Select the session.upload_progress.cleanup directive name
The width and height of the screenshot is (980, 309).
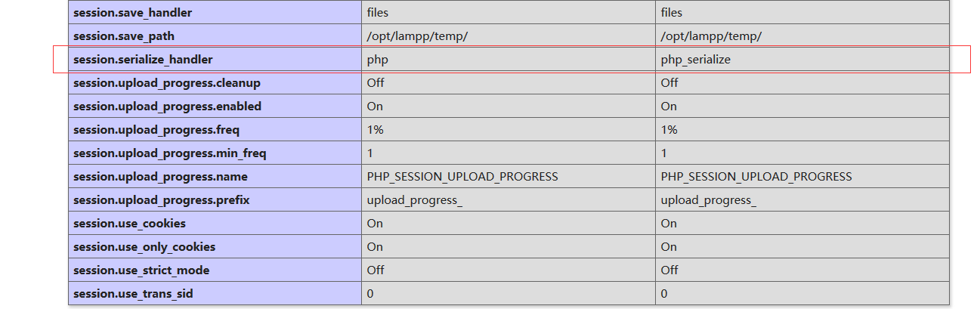(167, 82)
